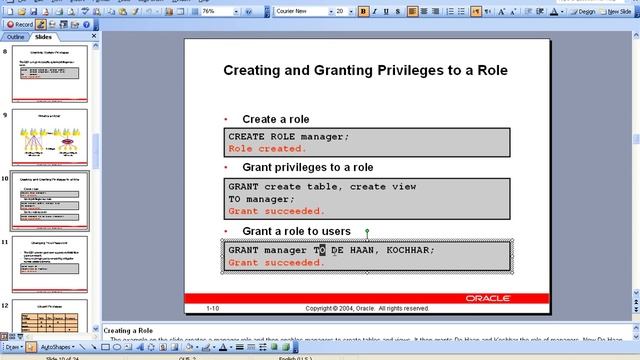Select the Line drawing tool

[x=82, y=347]
